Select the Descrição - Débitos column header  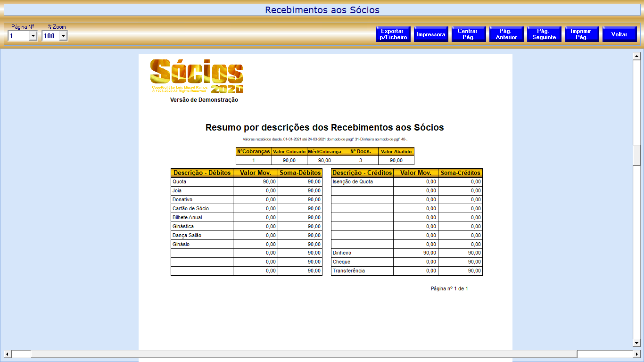202,173
